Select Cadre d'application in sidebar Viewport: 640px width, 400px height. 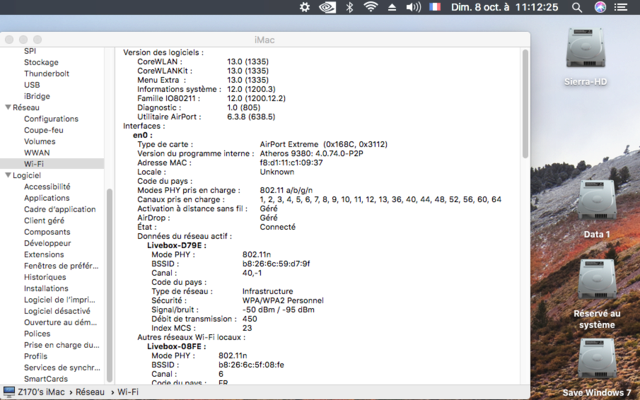coord(60,209)
